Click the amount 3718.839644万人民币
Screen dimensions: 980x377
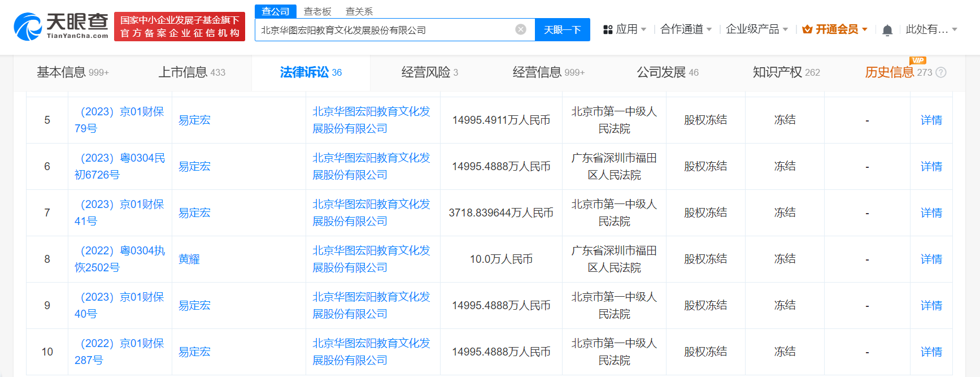click(x=502, y=213)
